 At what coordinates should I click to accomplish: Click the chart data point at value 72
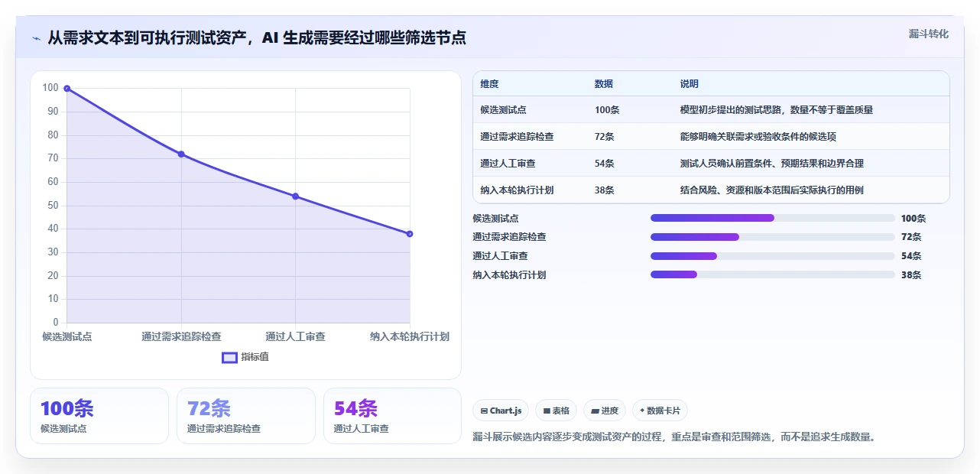pyautogui.click(x=181, y=154)
